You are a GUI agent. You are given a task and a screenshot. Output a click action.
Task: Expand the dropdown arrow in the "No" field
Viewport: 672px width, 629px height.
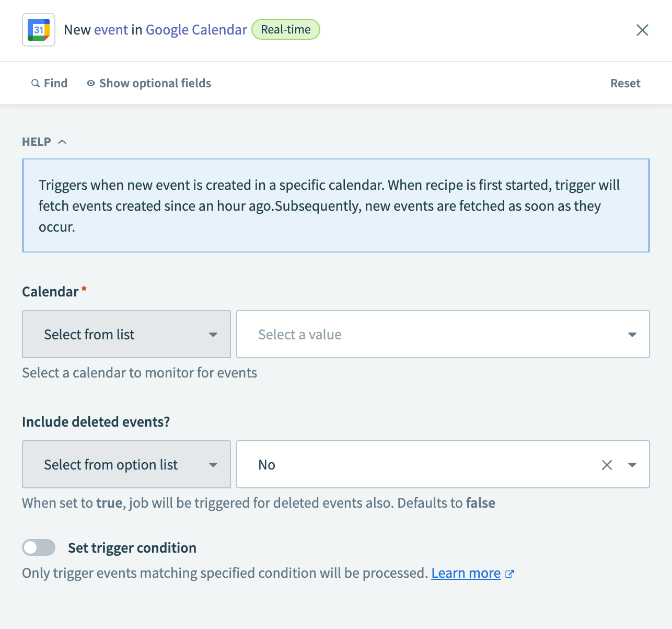[632, 465]
